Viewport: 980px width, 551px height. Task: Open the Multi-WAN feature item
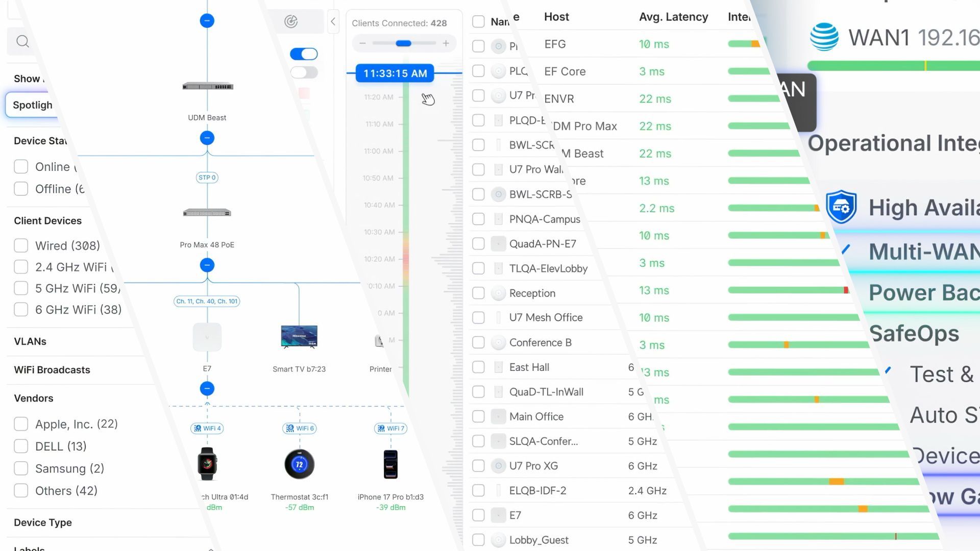coord(924,252)
